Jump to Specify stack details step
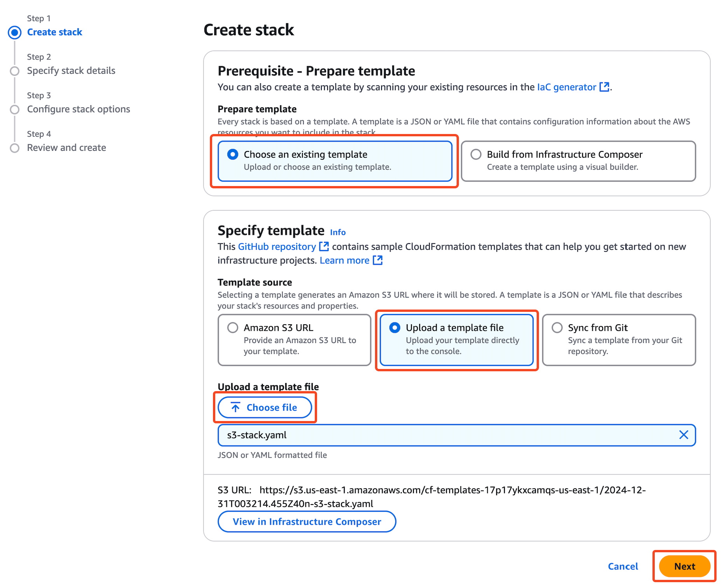The image size is (722, 588). pyautogui.click(x=71, y=71)
